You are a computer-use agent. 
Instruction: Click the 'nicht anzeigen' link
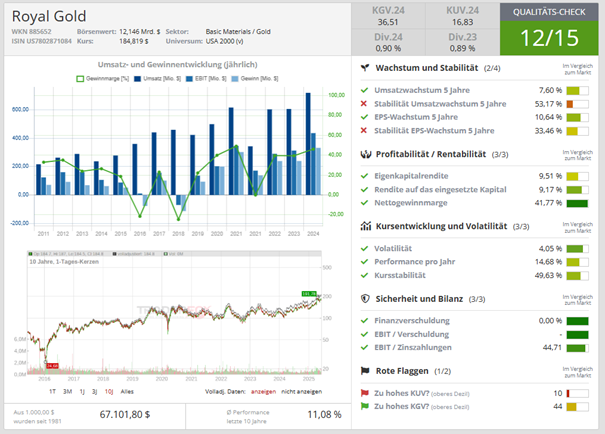(x=301, y=392)
